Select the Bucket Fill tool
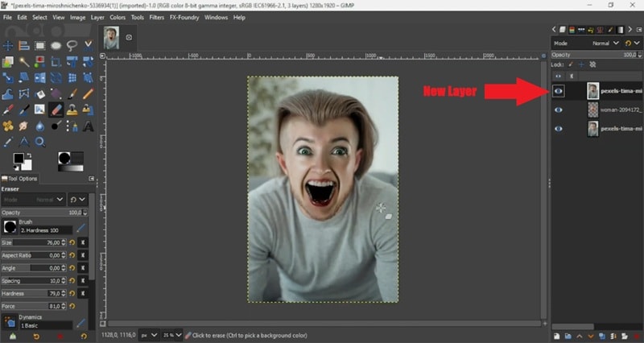The height and width of the screenshot is (343, 644). [x=39, y=93]
